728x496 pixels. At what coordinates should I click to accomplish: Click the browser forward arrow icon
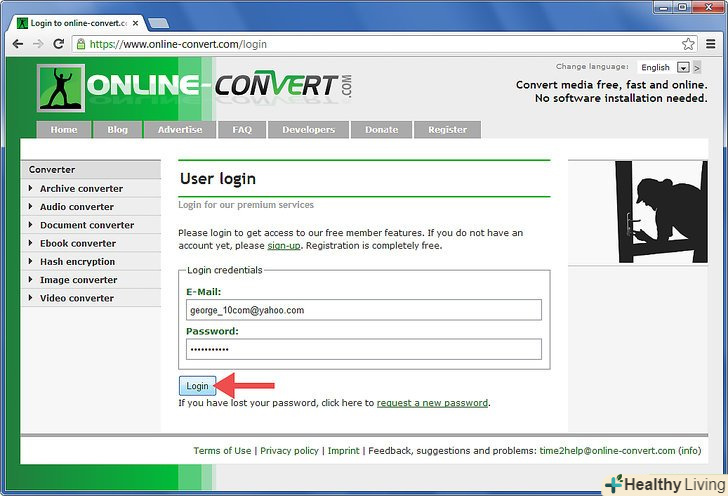click(x=38, y=44)
